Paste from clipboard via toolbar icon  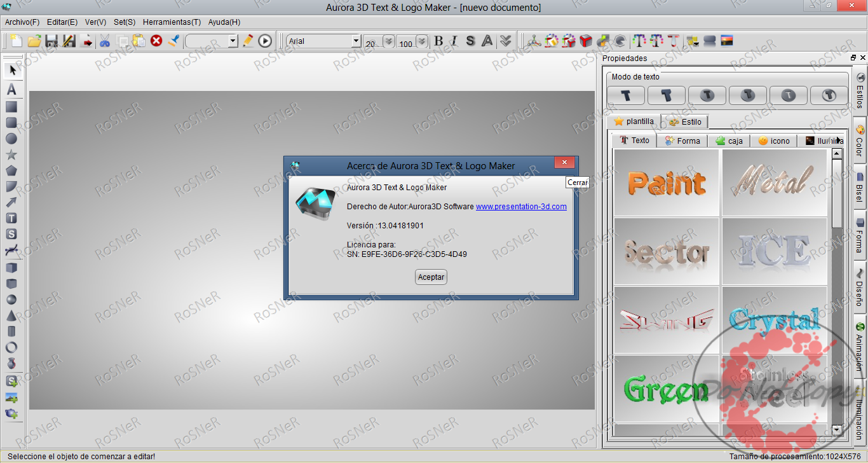coord(139,41)
